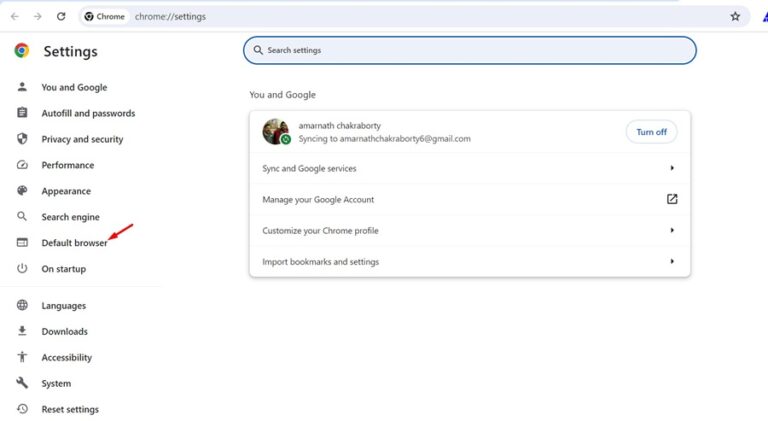Go to Languages settings
The height and width of the screenshot is (421, 768).
[64, 305]
